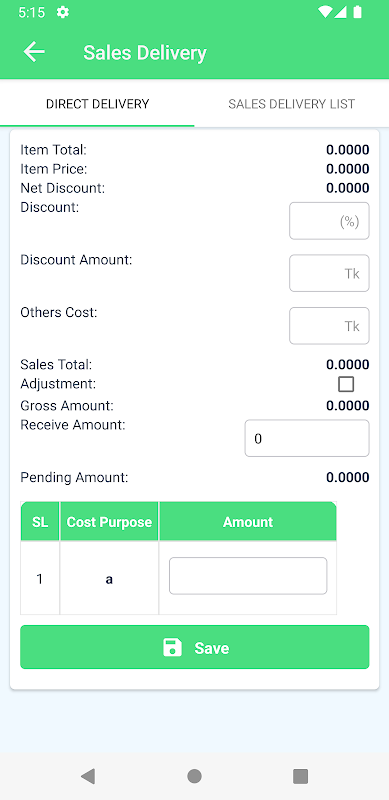Screen dimensions: 389x800
Task: Tap the settings gear in status bar
Action: click(x=63, y=12)
